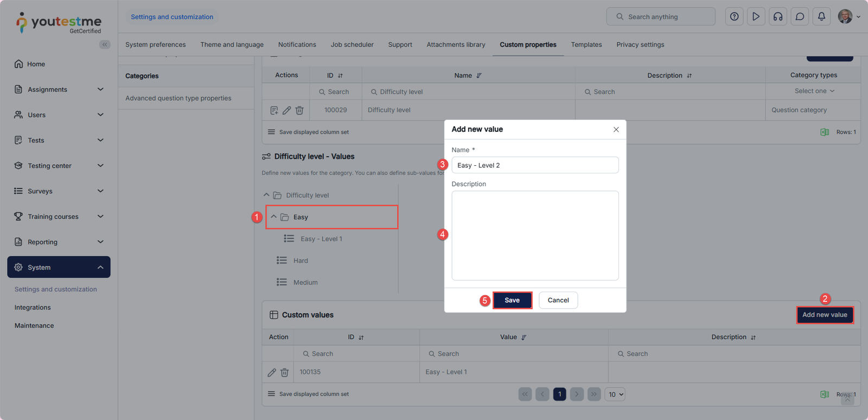The width and height of the screenshot is (868, 420).
Task: Open the Notifications settings tab
Action: point(297,44)
